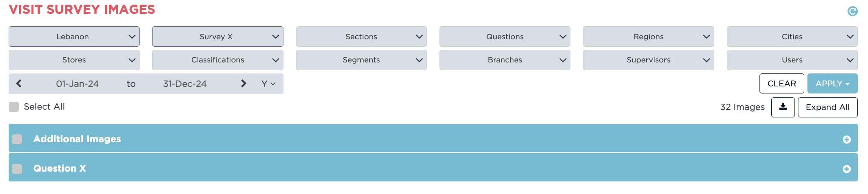Click the refresh icon near the title

tap(852, 11)
